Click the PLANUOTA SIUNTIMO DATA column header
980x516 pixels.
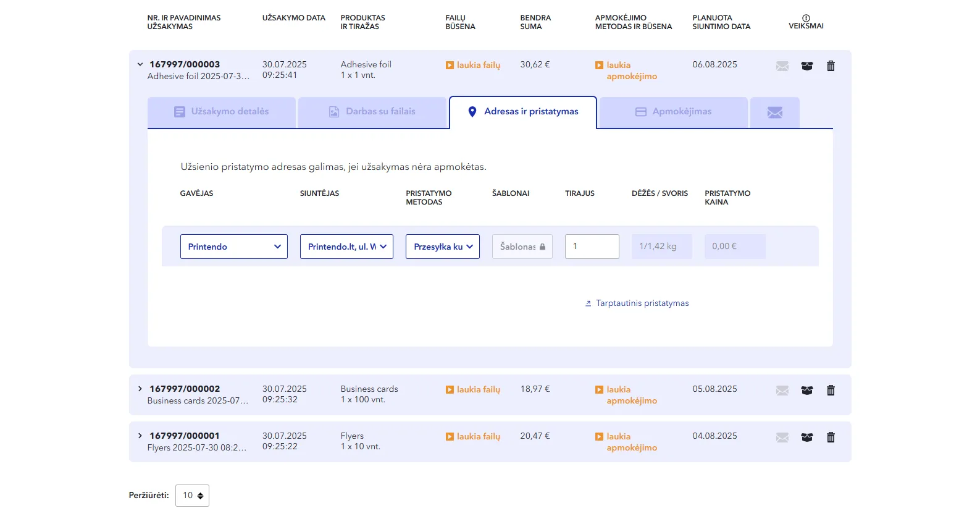coord(721,22)
